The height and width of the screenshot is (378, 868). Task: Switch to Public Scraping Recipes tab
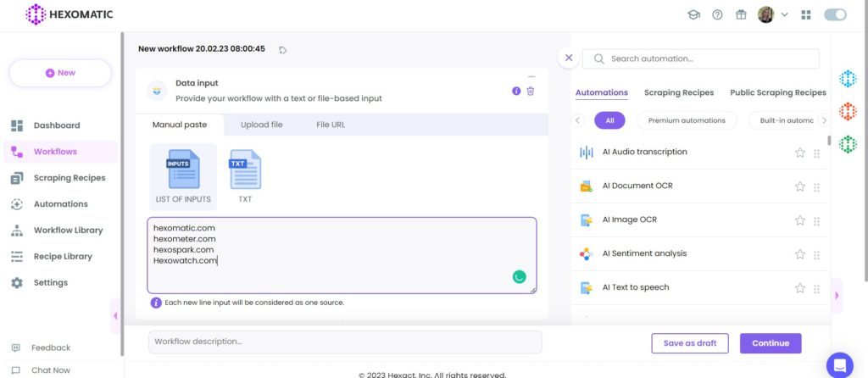(778, 93)
